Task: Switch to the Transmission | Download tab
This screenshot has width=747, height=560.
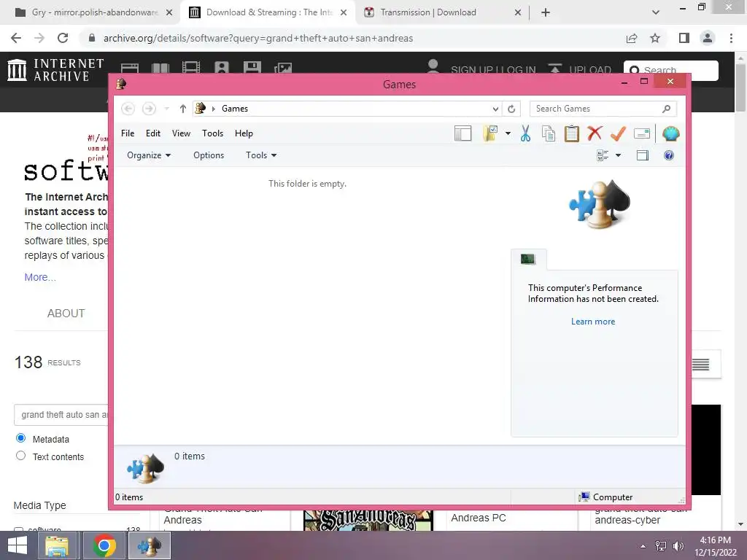Action: pyautogui.click(x=441, y=12)
